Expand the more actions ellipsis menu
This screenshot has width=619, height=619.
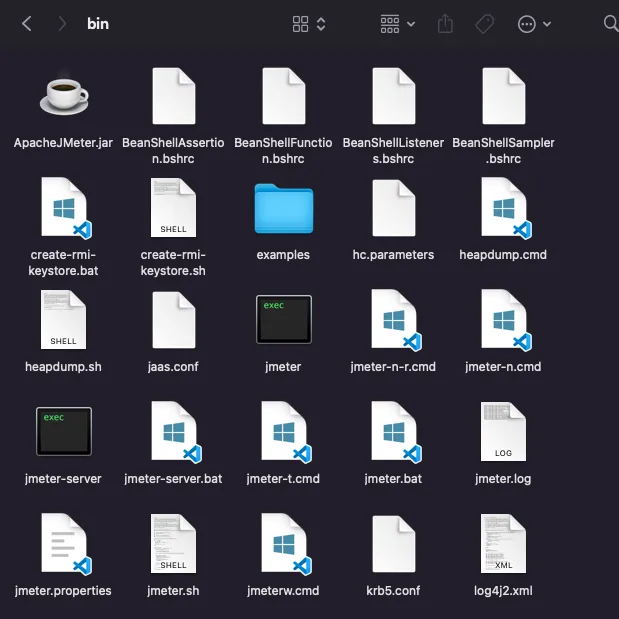click(x=534, y=24)
